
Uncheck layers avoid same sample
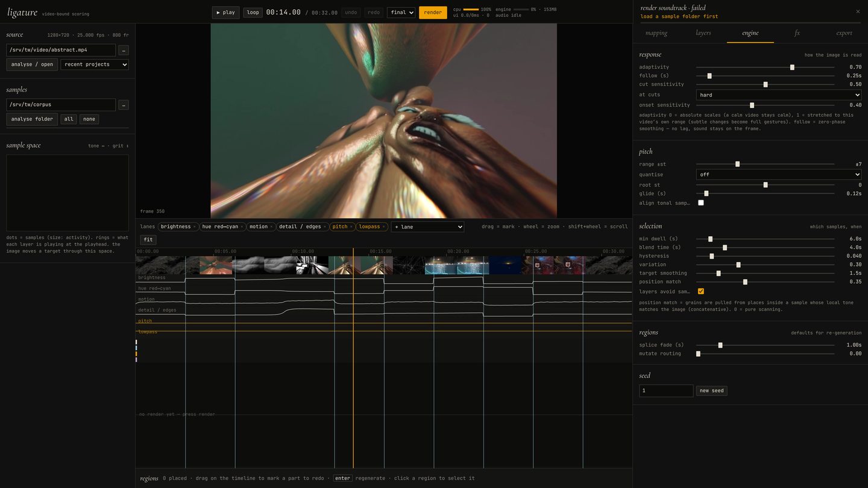click(x=701, y=292)
